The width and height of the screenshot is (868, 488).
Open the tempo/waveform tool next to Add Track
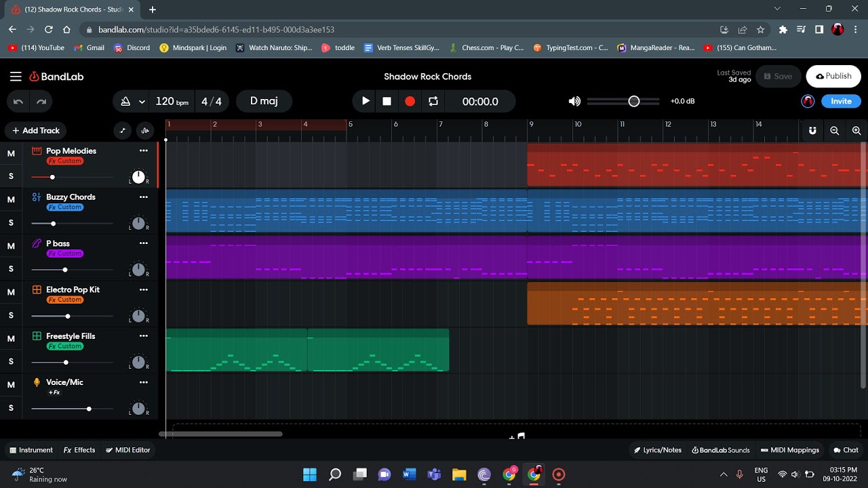point(145,131)
